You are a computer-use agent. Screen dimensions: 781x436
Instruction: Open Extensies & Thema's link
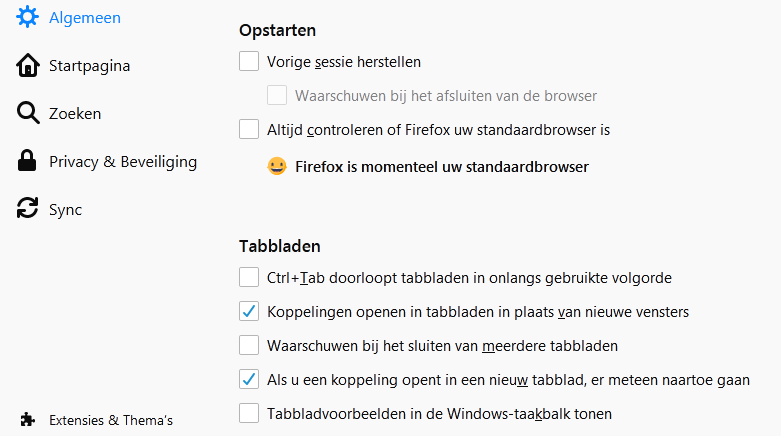(x=111, y=420)
